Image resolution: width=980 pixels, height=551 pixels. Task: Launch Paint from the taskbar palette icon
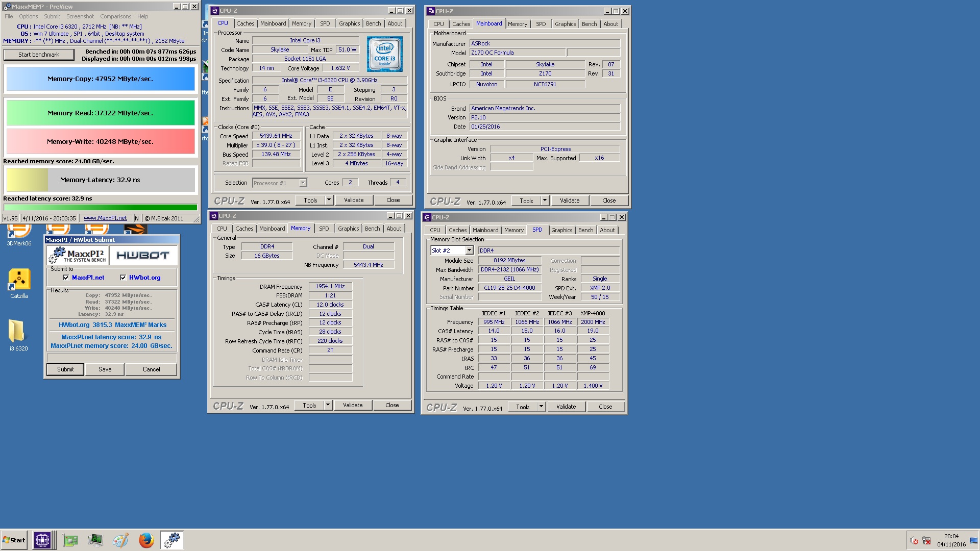click(x=120, y=540)
